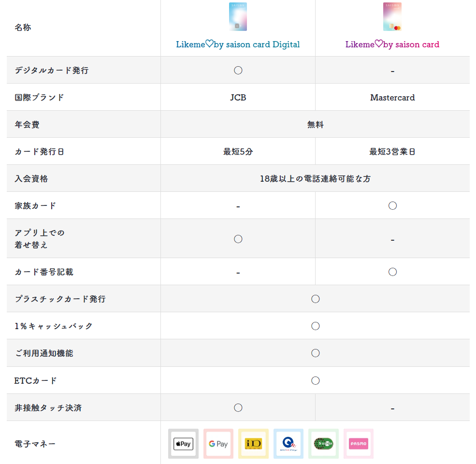Click the カード発行日 row label
The width and height of the screenshot is (476, 464).
pos(40,152)
